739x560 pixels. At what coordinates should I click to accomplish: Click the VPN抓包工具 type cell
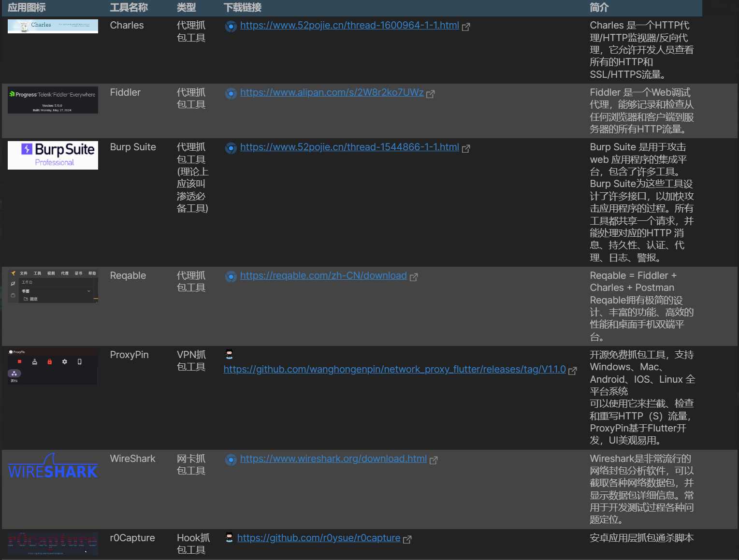(x=191, y=361)
